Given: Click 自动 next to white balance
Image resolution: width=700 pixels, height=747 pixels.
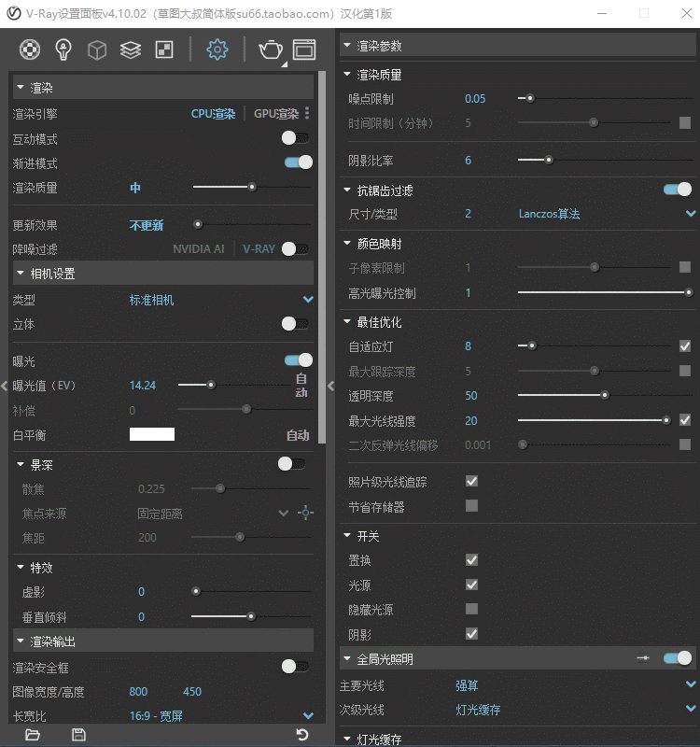Looking at the screenshot, I should [298, 435].
